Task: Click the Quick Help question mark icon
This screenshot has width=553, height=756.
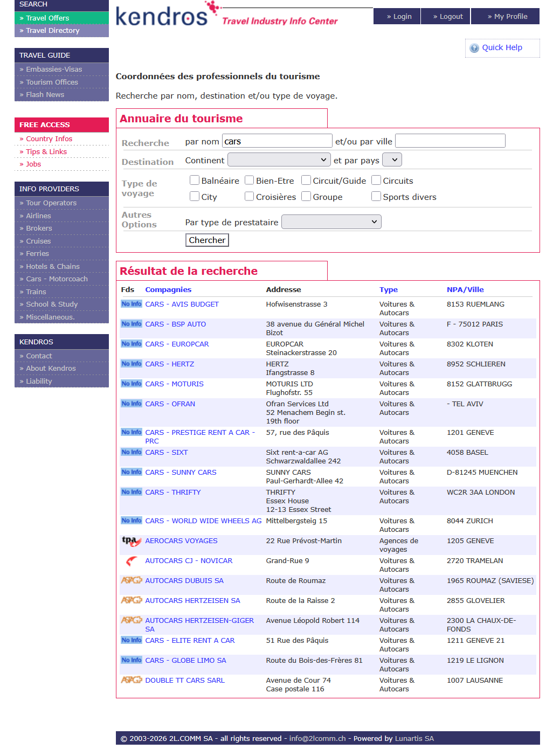Action: click(474, 48)
